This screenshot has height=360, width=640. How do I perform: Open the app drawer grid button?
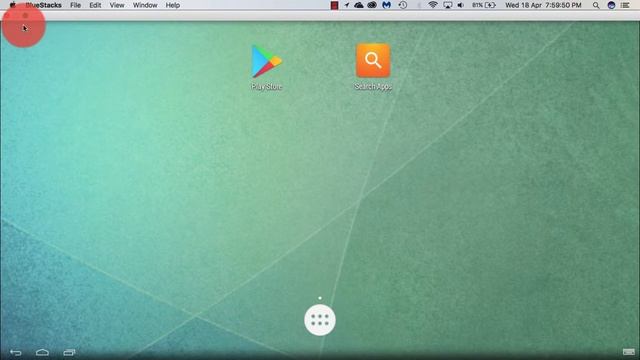[x=320, y=320]
